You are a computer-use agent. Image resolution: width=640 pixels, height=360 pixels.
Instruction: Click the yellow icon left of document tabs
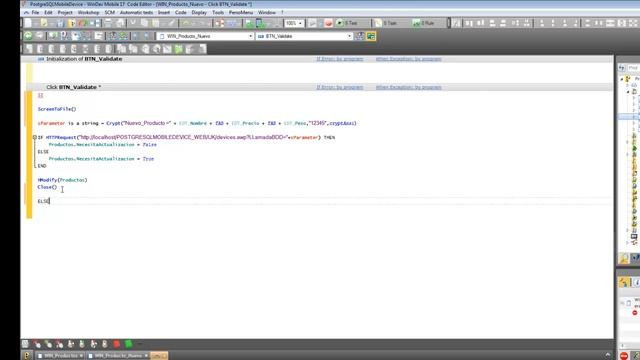pos(27,356)
